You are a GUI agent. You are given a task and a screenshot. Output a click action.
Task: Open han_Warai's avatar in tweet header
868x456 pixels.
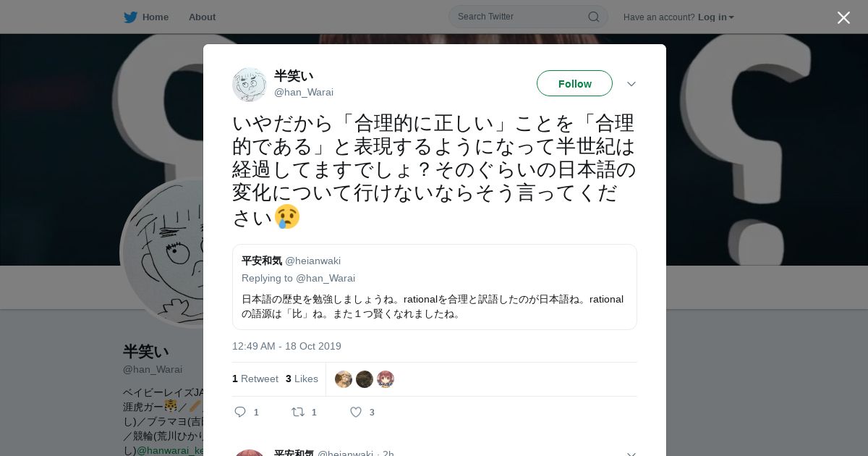click(x=250, y=85)
